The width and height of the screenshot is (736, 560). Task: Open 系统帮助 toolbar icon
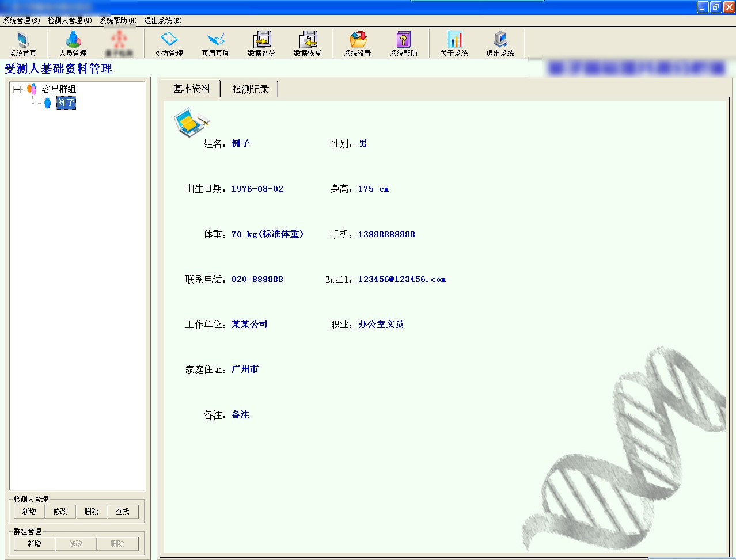point(404,43)
